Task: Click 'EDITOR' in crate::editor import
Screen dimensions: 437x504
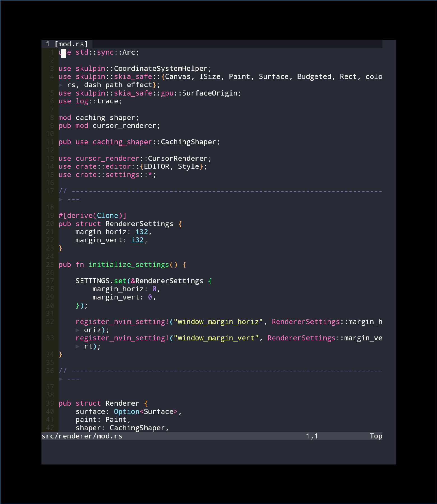Action: click(156, 167)
